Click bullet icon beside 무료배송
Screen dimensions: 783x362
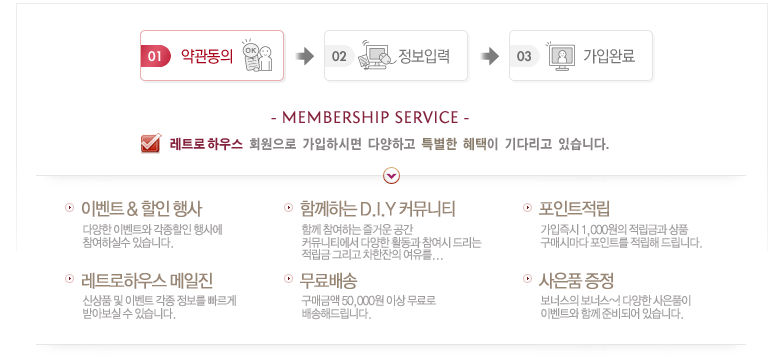click(288, 279)
